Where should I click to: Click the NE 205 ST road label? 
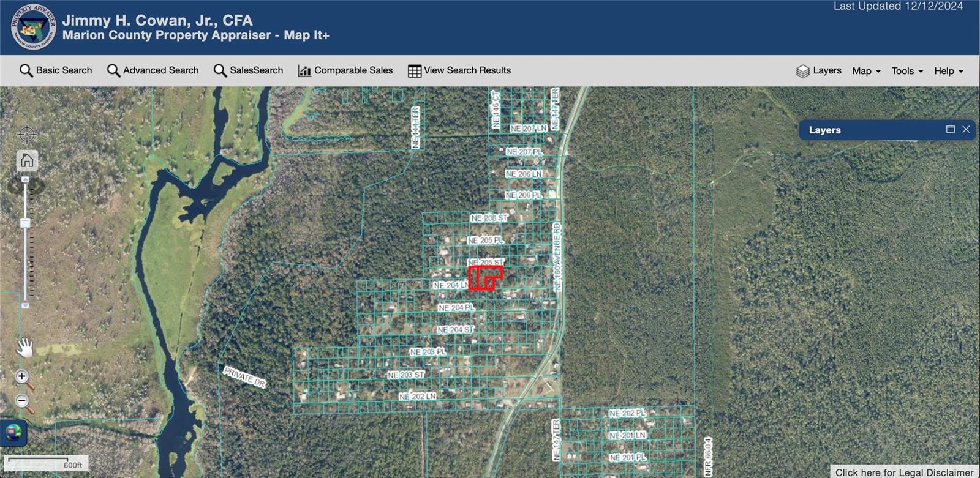click(485, 262)
